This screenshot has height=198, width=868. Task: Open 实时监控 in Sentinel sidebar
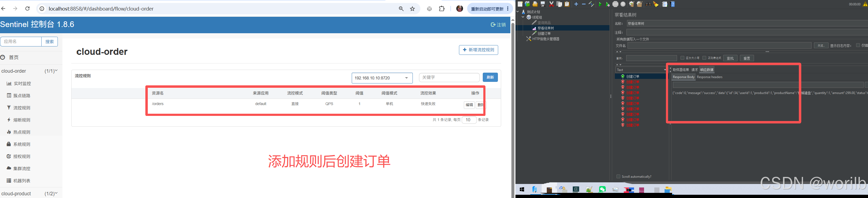(22, 83)
